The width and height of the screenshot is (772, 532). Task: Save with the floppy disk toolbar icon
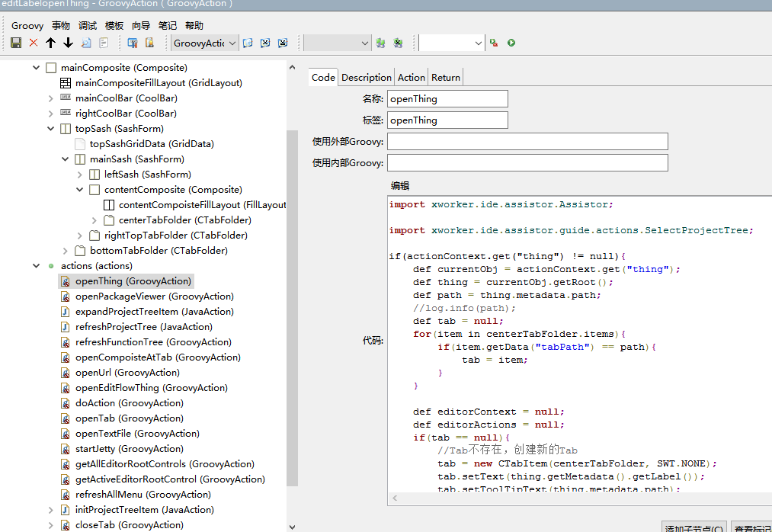[x=16, y=43]
